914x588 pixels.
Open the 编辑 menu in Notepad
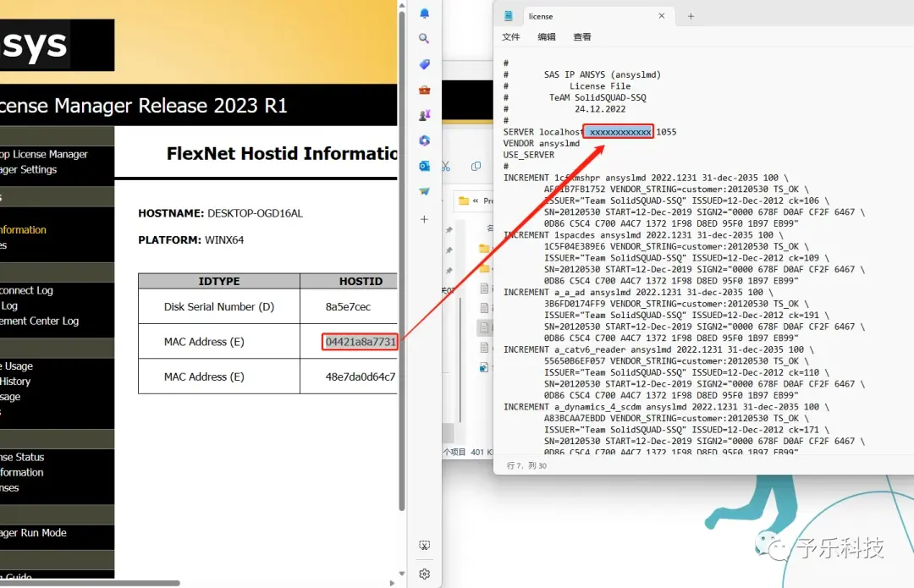click(x=546, y=36)
